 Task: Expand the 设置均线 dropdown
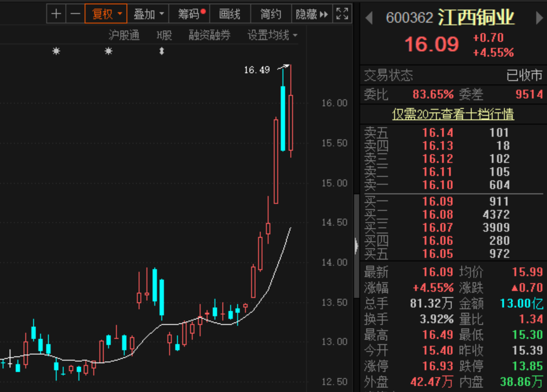coord(272,35)
